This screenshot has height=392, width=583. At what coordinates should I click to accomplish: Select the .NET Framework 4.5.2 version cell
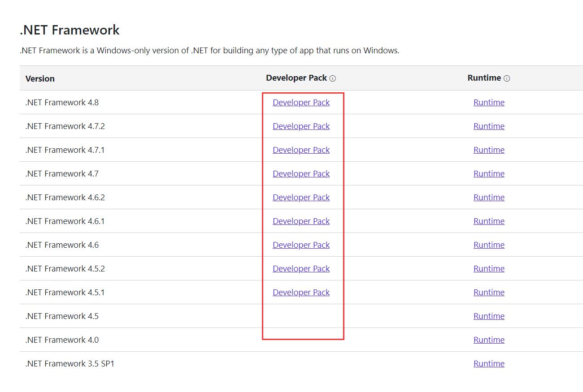[x=65, y=269]
